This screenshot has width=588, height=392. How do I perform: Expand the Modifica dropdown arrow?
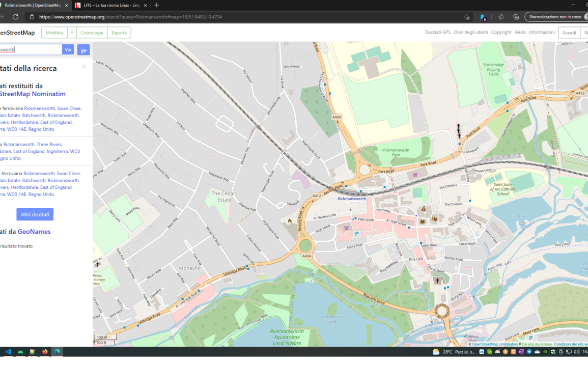pos(72,33)
